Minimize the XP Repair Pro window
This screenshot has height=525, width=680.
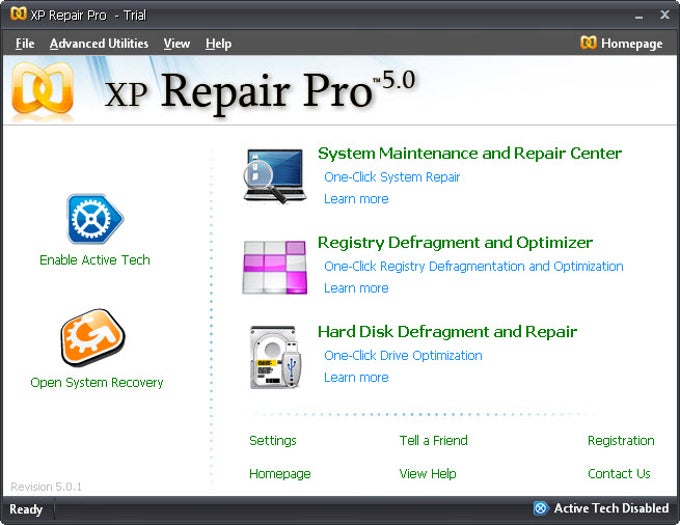639,16
